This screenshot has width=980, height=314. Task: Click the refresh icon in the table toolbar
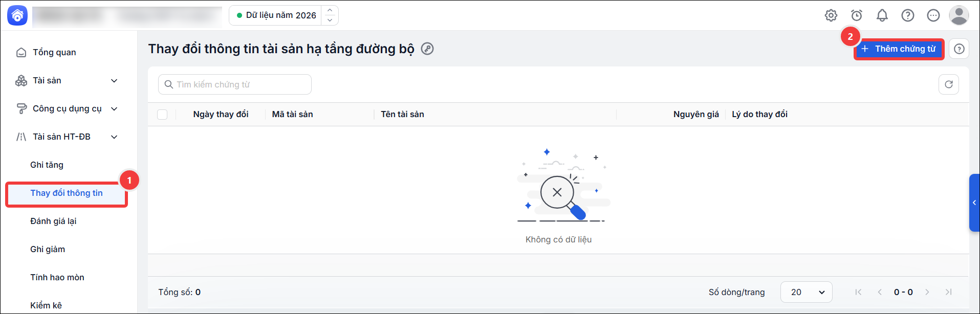tap(949, 84)
